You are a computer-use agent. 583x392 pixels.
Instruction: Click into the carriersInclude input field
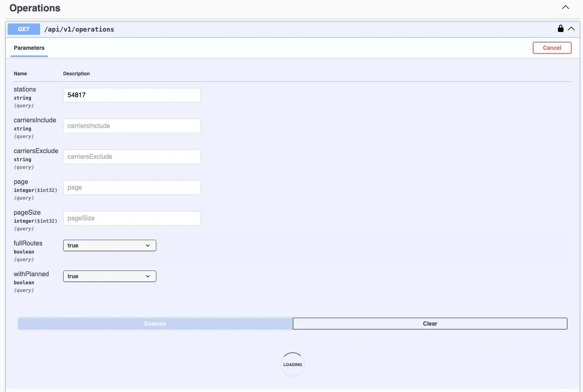click(x=132, y=126)
